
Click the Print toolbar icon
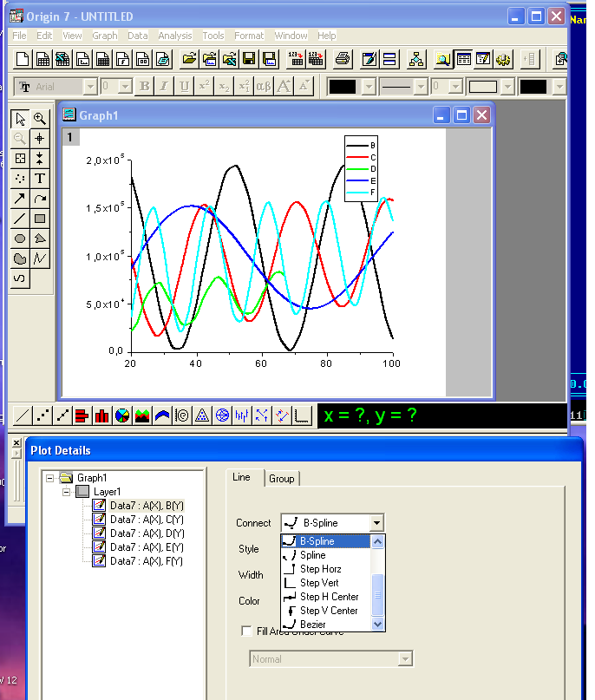[343, 59]
